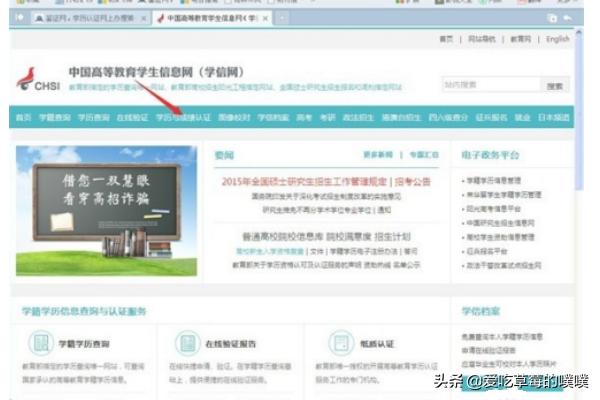Open the 招生计划 link
The image size is (600, 400).
click(x=392, y=237)
